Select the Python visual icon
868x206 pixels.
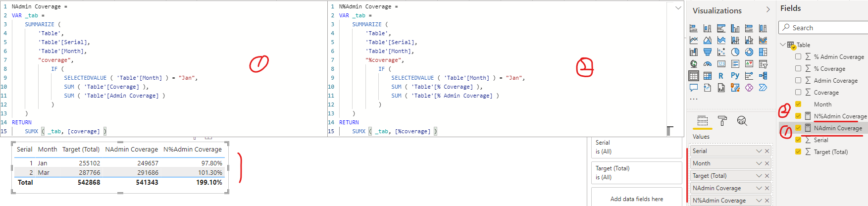735,76
